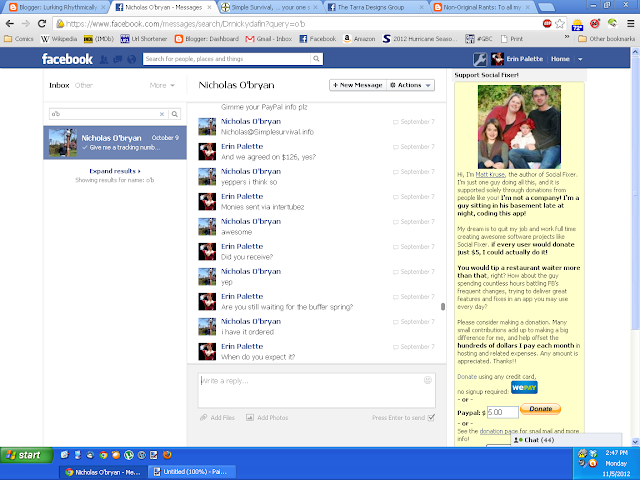The image size is (640, 480).
Task: Click the family photo in Social Fixer panel
Action: click(x=519, y=127)
